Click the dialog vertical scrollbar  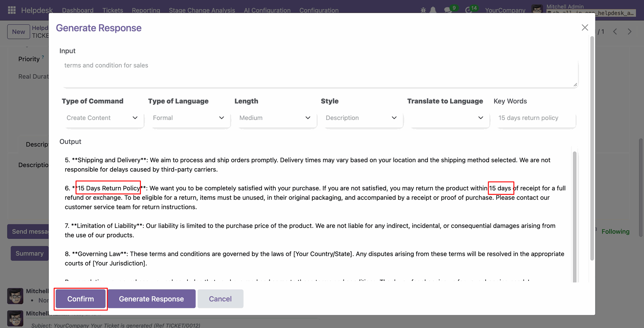tap(592, 148)
